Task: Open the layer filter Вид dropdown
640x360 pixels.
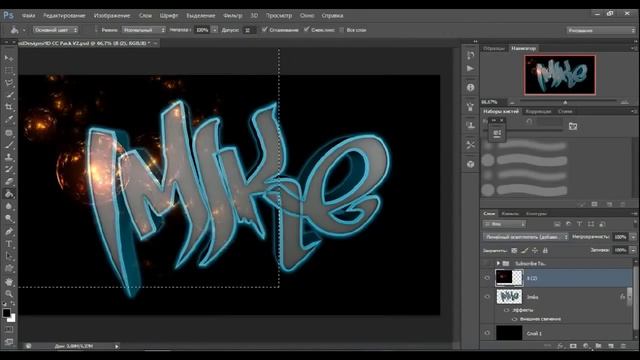Action: (504, 224)
